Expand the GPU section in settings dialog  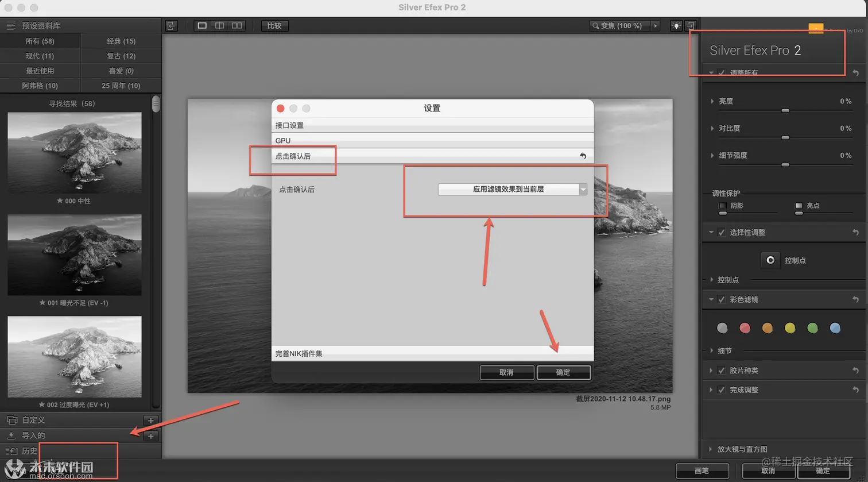tap(432, 140)
